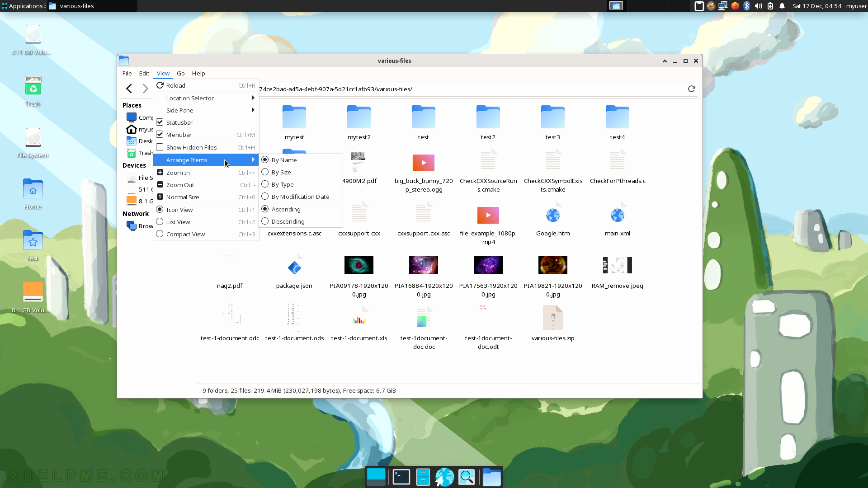Click the back navigation arrow
The image size is (868, 488).
coord(129,89)
